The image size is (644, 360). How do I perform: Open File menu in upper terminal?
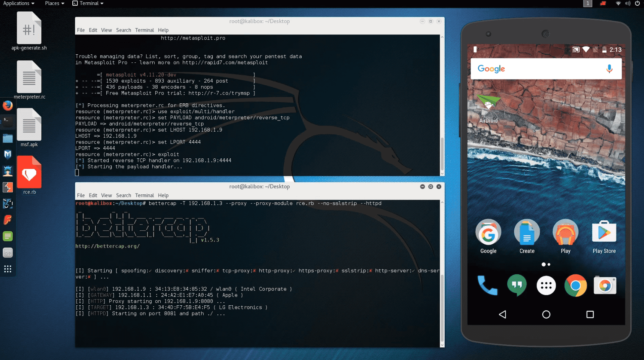click(x=81, y=30)
